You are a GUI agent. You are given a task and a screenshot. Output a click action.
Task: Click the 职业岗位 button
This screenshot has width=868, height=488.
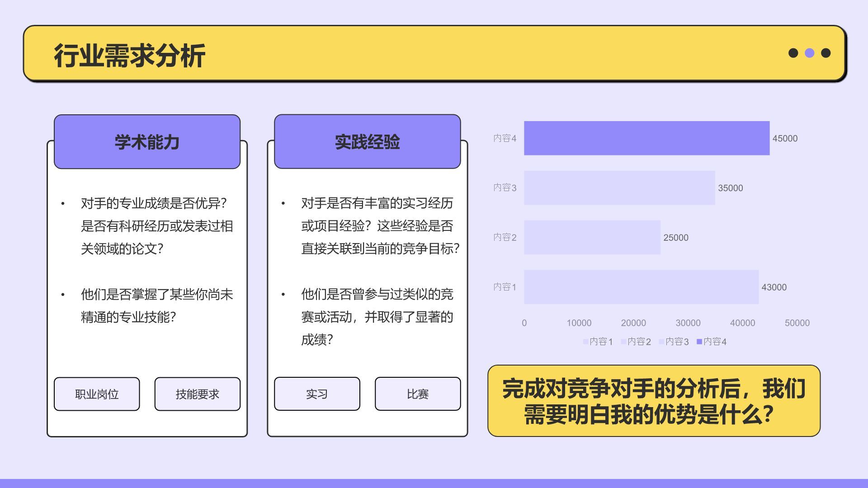(x=97, y=394)
